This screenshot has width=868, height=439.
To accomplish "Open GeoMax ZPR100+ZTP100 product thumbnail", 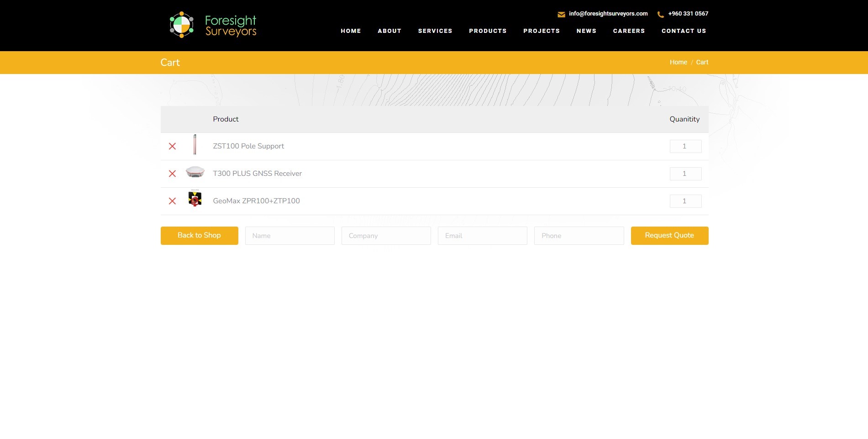I will pyautogui.click(x=195, y=199).
